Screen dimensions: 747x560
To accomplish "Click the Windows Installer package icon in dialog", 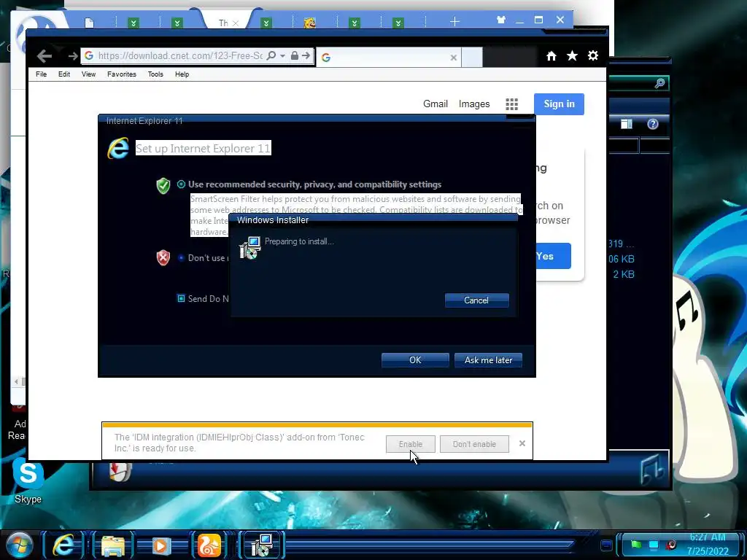I will (x=249, y=248).
